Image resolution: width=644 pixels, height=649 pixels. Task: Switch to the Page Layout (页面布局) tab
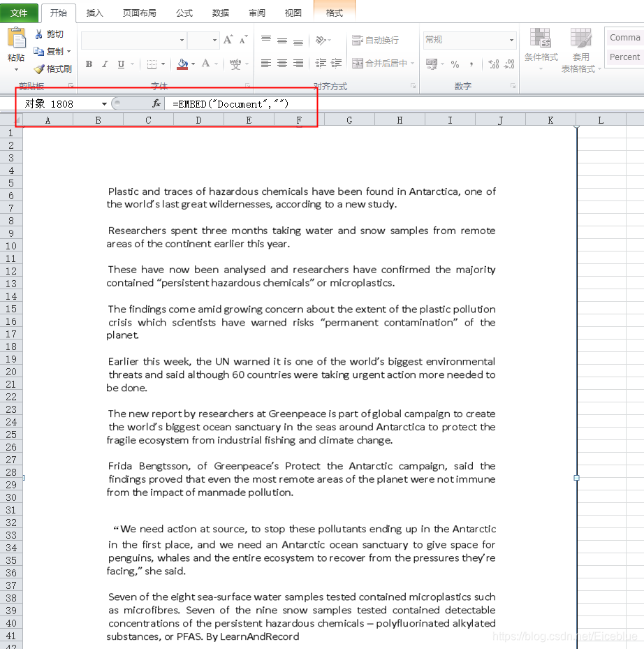point(140,13)
